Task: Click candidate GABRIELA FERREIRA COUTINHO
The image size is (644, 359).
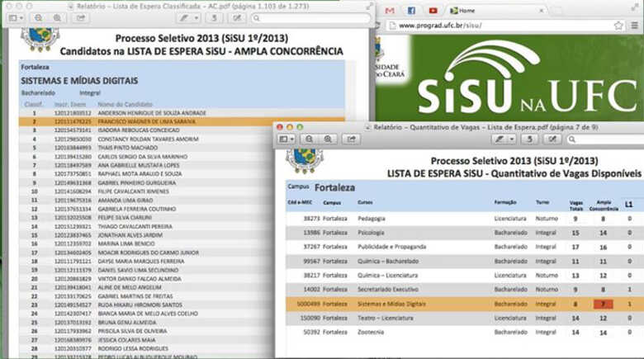Action: point(137,209)
